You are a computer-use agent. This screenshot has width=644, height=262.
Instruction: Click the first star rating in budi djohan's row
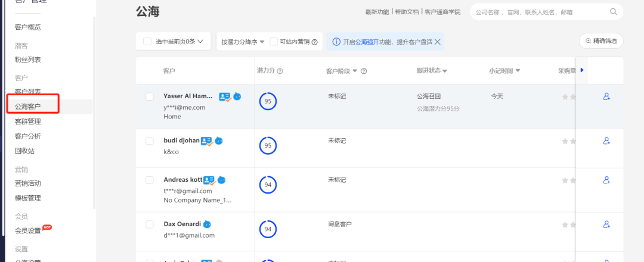tap(565, 141)
